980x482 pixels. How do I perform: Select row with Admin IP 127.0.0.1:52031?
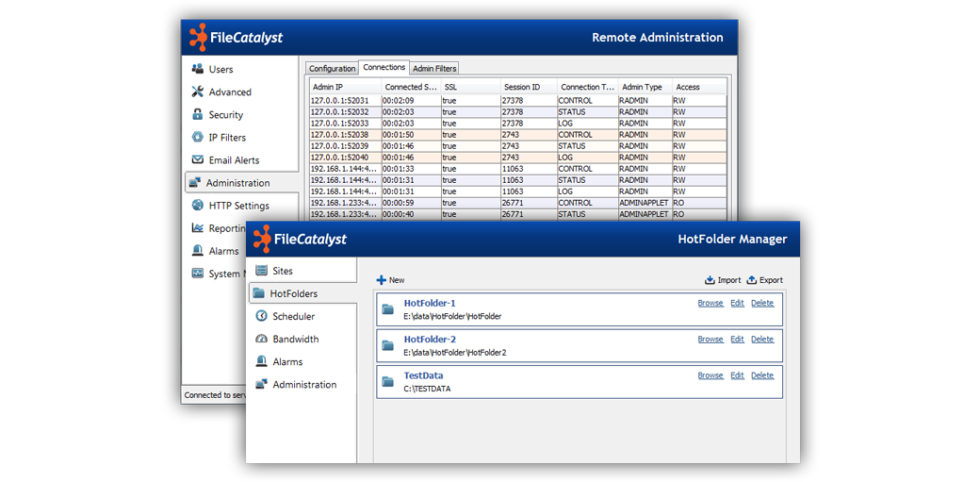(x=518, y=100)
